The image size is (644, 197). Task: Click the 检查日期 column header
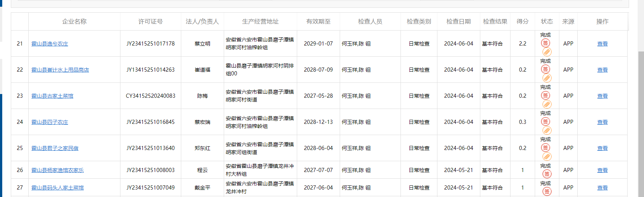458,22
